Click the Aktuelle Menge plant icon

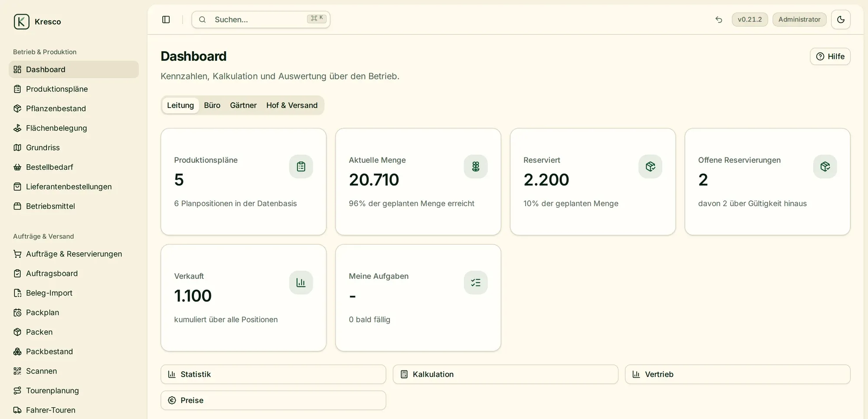point(476,167)
